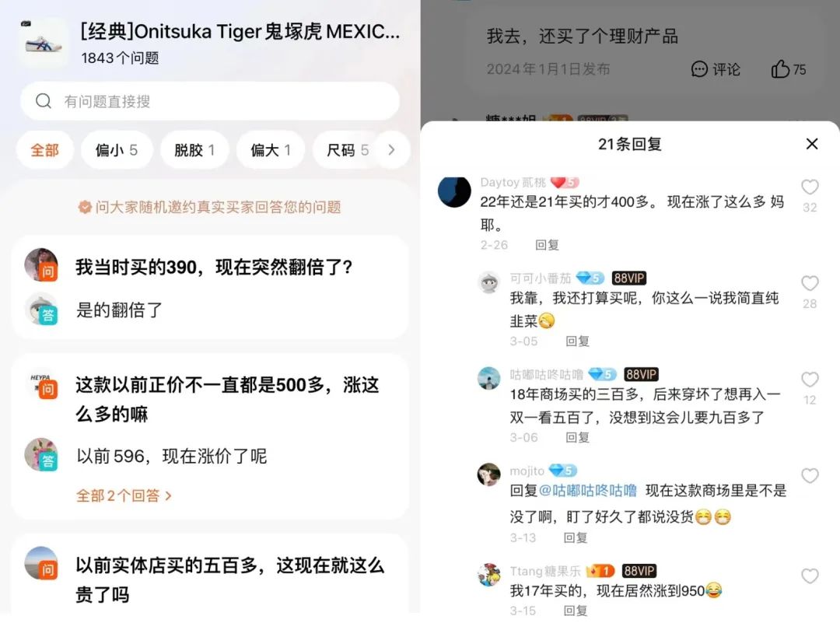
Task: Select the 全部 filter tab
Action: click(x=44, y=150)
